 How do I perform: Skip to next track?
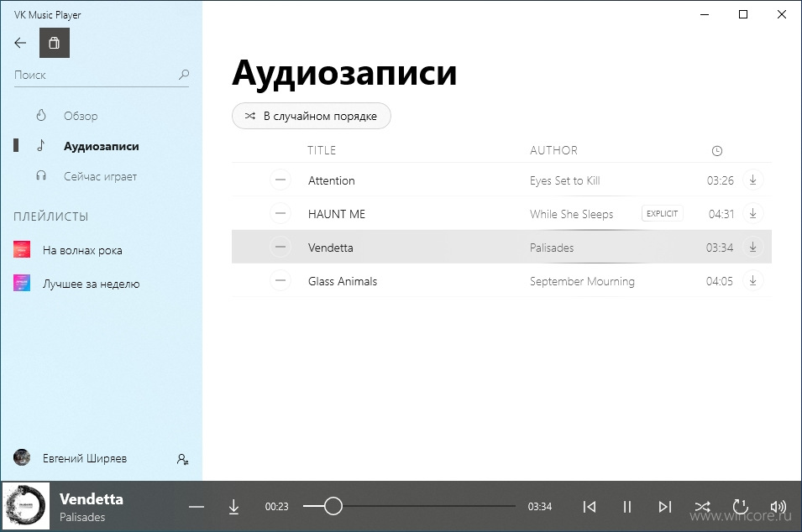tap(664, 507)
